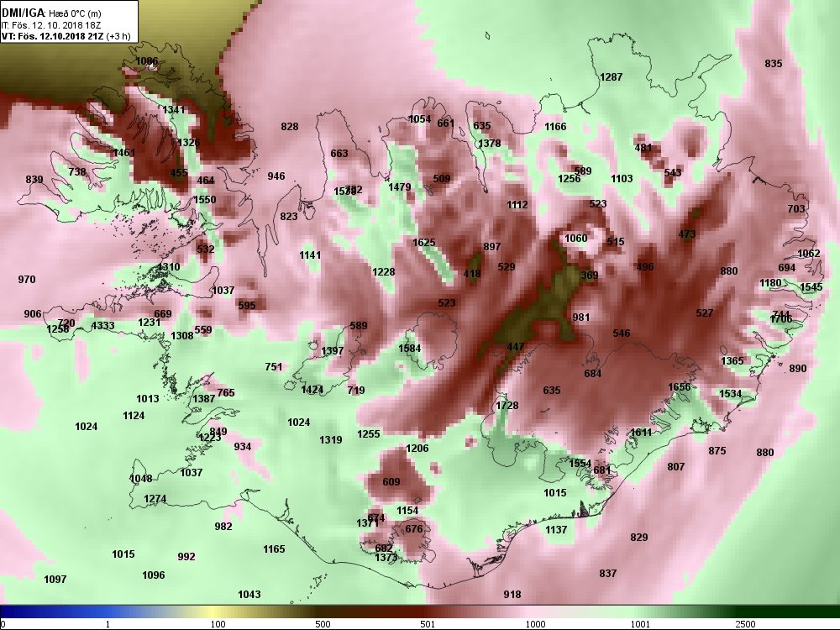Screen dimensions: 840x630
Task: Click the map value '1103'
Action: pos(622,179)
